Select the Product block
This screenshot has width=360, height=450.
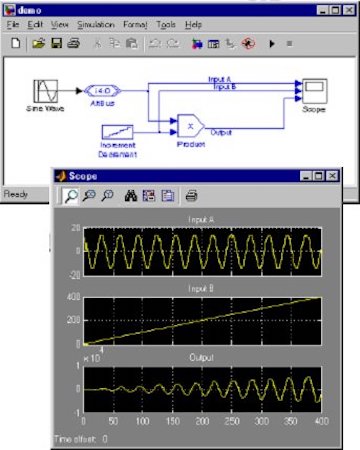coord(191,126)
